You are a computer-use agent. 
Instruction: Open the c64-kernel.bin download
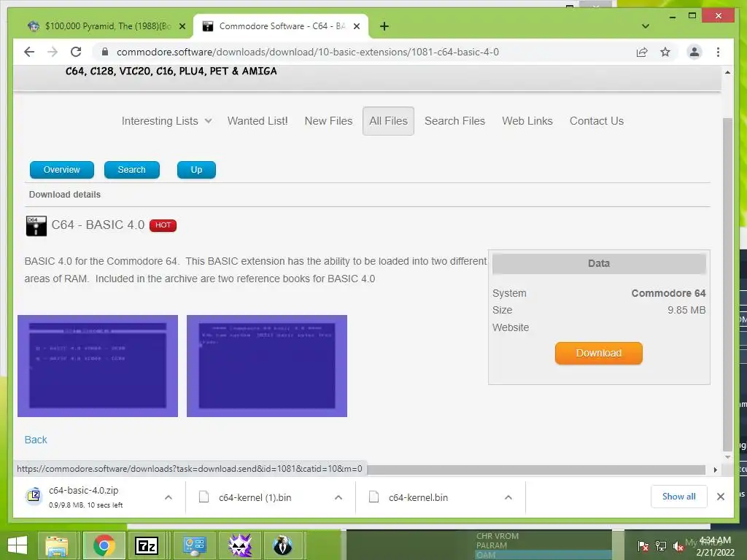pos(418,497)
